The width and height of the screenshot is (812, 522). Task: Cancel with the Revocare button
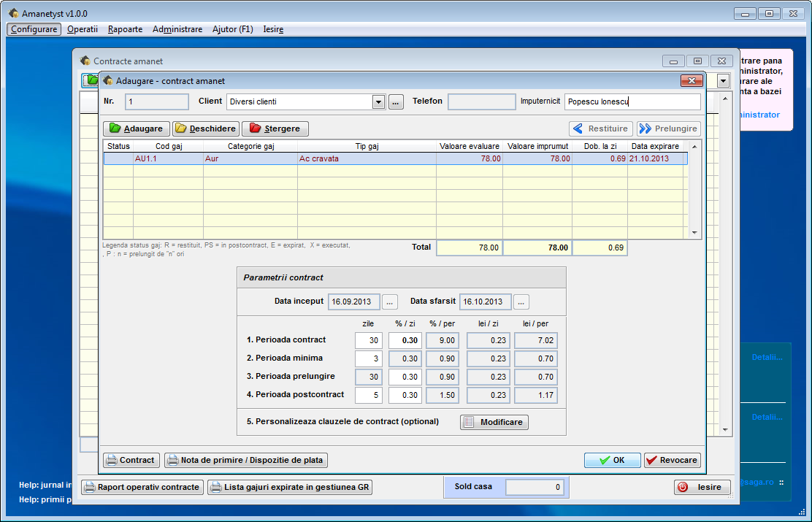tap(673, 460)
